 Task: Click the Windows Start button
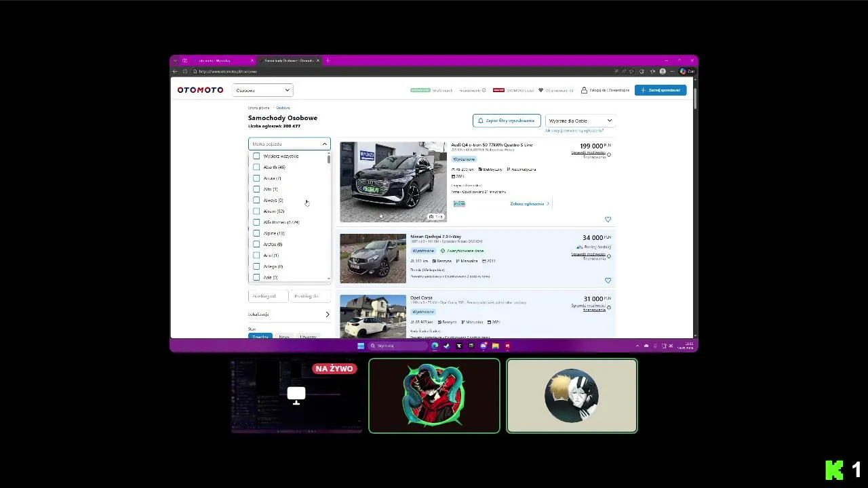pyautogui.click(x=361, y=346)
